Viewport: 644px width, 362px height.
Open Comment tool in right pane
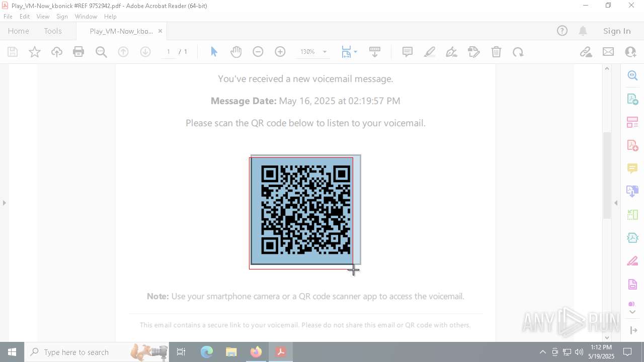[632, 168]
